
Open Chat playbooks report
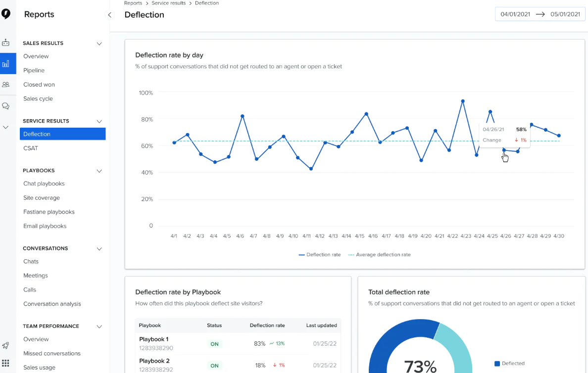pyautogui.click(x=44, y=184)
